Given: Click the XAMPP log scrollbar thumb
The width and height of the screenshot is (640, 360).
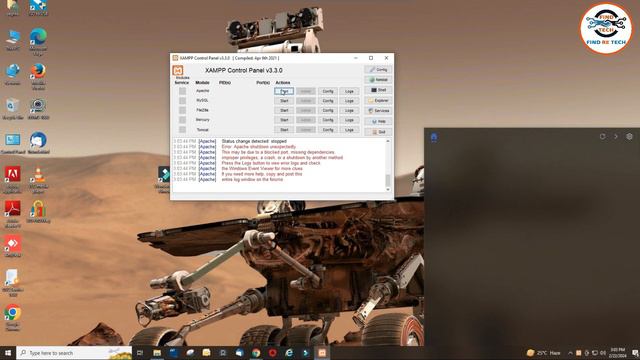Looking at the screenshot, I should tap(388, 180).
